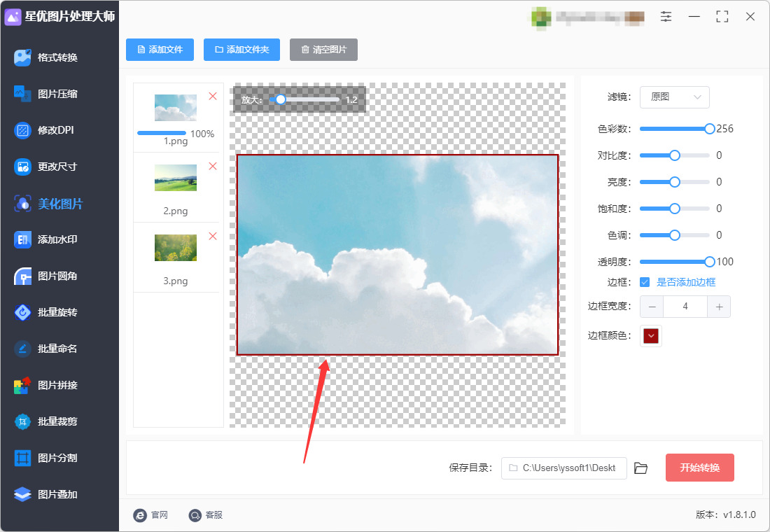Adjust the 对比度 contrast slider handle
This screenshot has height=532, width=770.
click(x=675, y=155)
